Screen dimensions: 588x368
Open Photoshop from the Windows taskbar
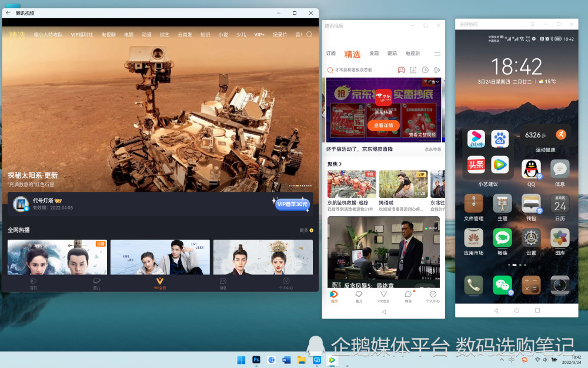click(256, 360)
